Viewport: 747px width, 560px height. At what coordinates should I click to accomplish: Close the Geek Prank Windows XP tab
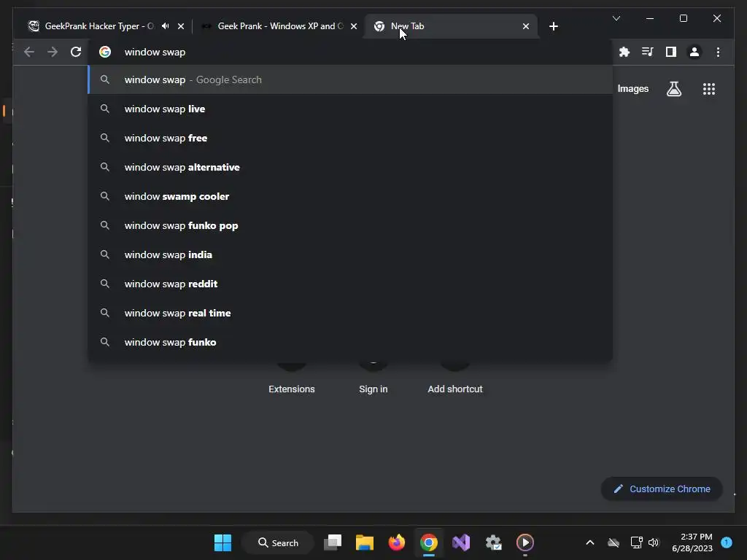(x=354, y=26)
